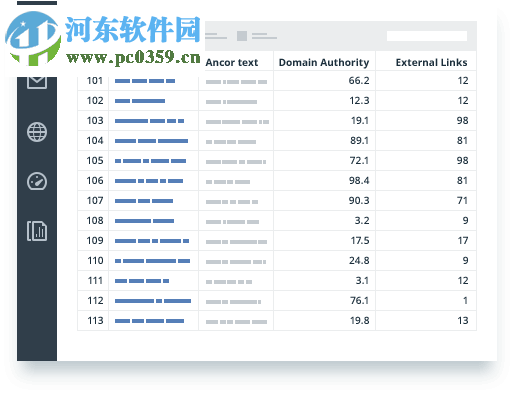Click External Links value 71

pos(462,201)
